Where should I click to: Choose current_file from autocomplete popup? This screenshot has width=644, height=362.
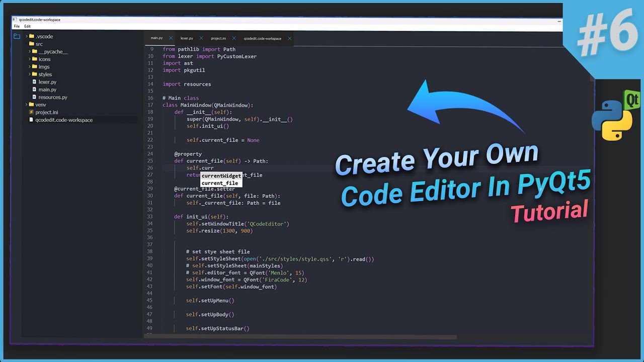(x=221, y=183)
